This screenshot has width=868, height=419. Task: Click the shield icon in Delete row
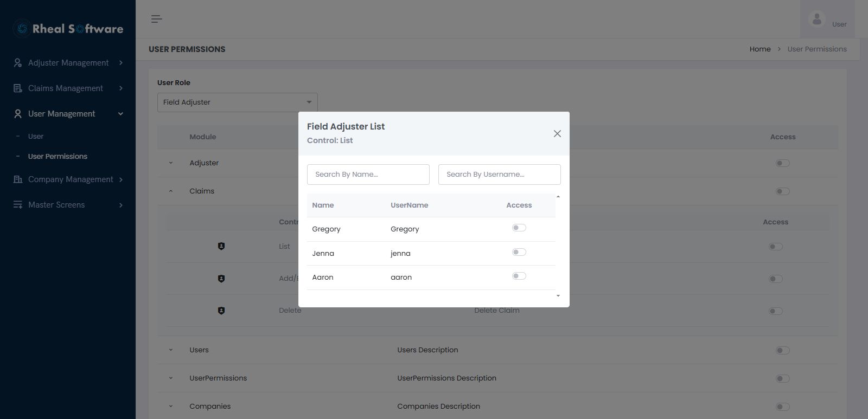[221, 311]
